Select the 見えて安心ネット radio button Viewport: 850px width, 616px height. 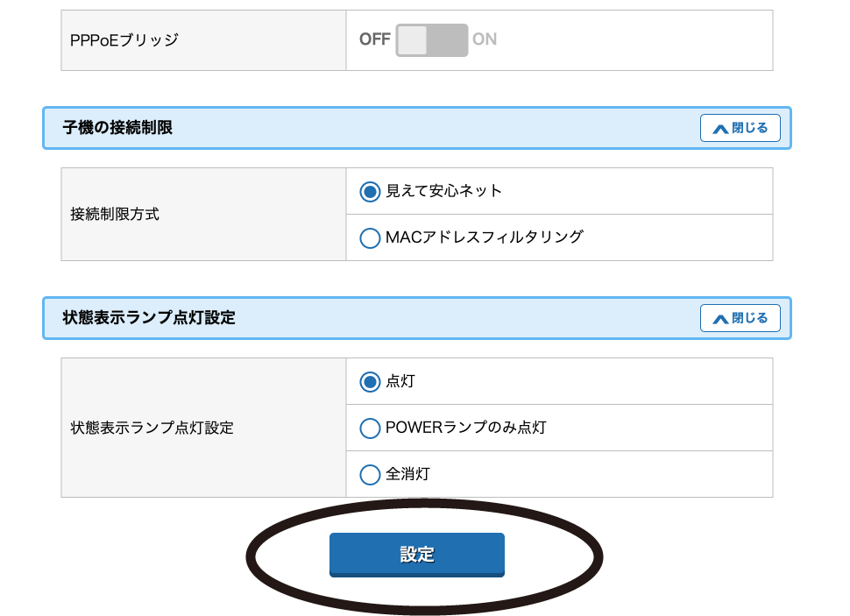pos(371,191)
